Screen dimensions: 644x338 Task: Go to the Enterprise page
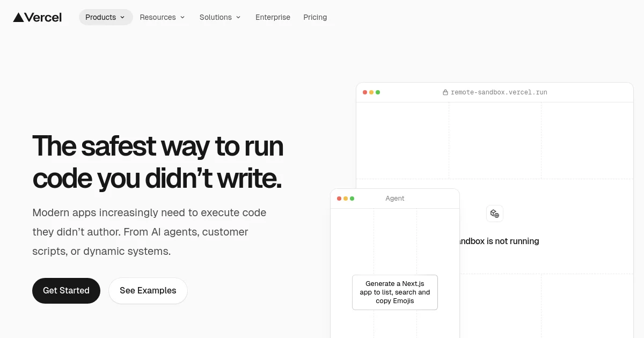pos(273,17)
